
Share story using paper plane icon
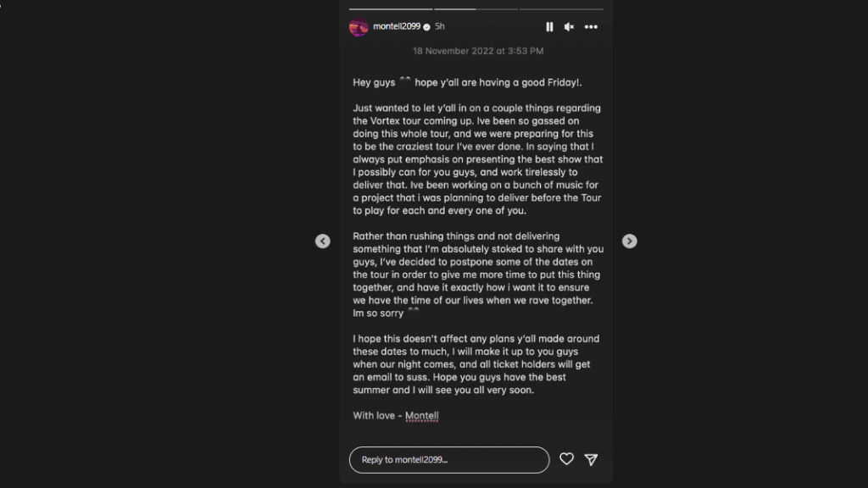[591, 459]
